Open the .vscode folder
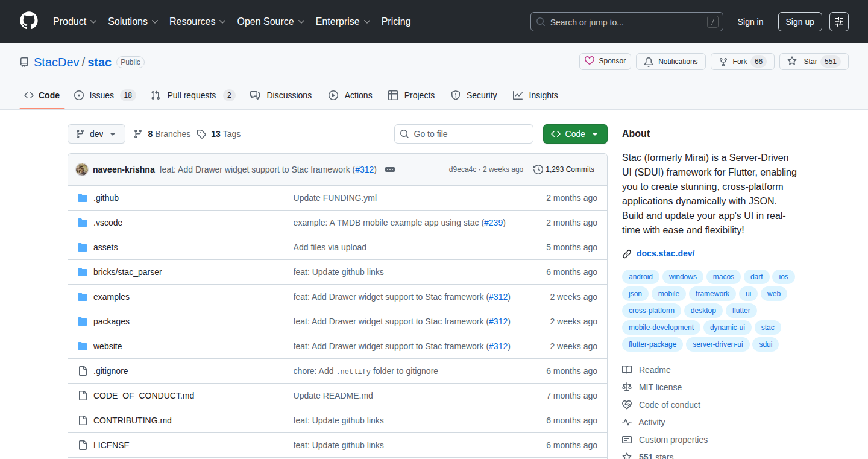 pos(108,223)
